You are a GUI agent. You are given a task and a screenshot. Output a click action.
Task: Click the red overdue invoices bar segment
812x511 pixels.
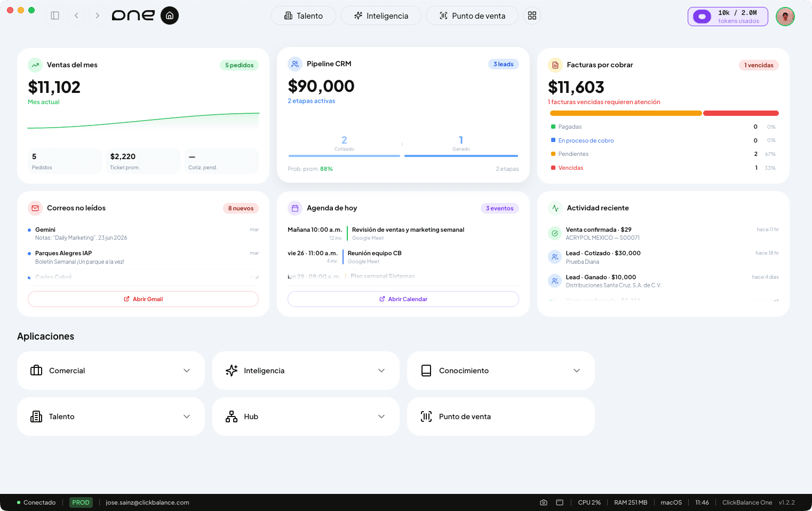point(741,113)
